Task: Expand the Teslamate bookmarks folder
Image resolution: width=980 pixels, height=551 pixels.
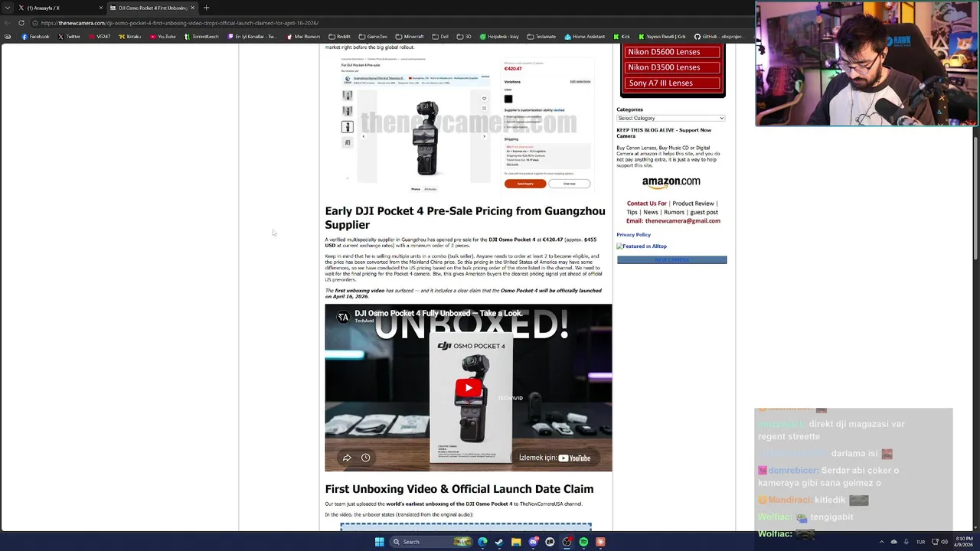Action: click(x=542, y=37)
